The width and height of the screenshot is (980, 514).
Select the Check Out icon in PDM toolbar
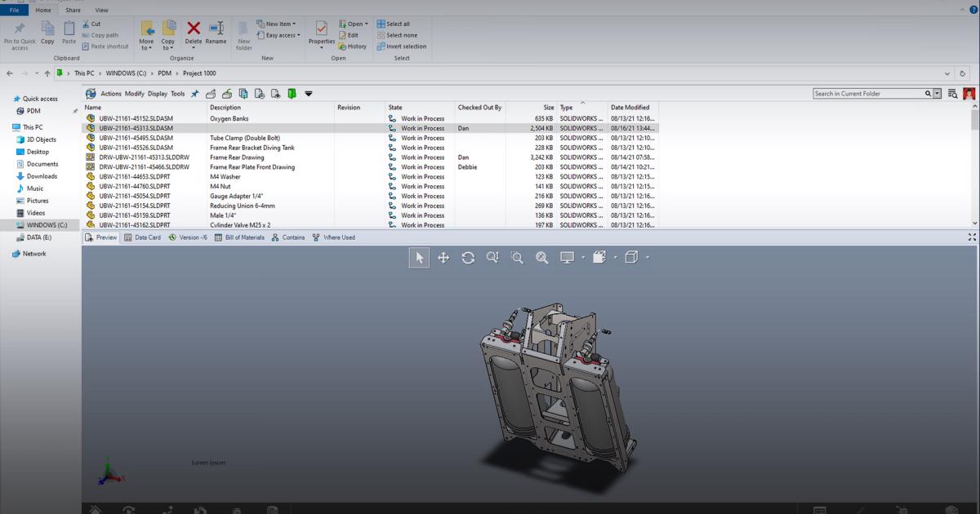[x=211, y=93]
